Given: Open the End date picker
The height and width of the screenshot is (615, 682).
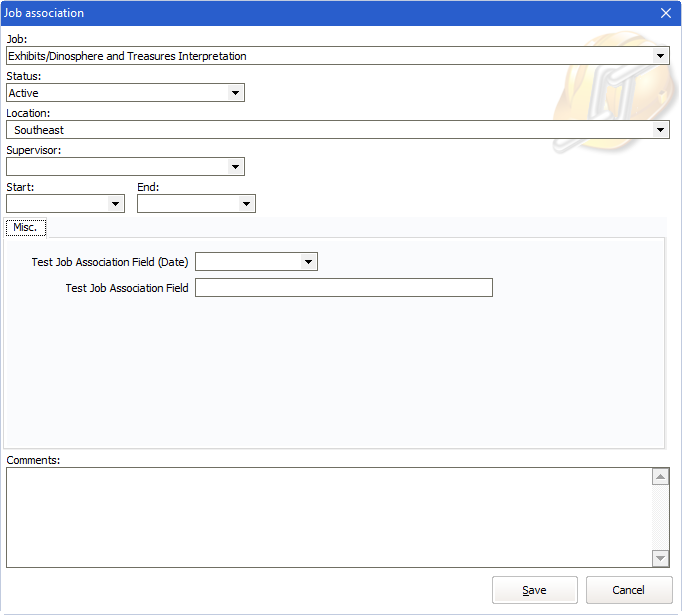Looking at the screenshot, I should coord(246,204).
